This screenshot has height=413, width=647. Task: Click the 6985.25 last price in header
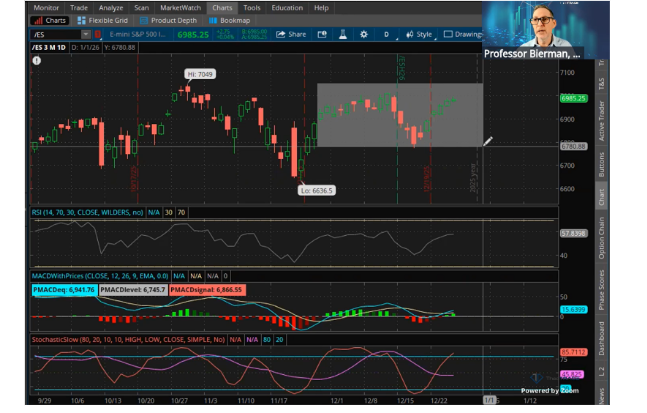click(193, 35)
